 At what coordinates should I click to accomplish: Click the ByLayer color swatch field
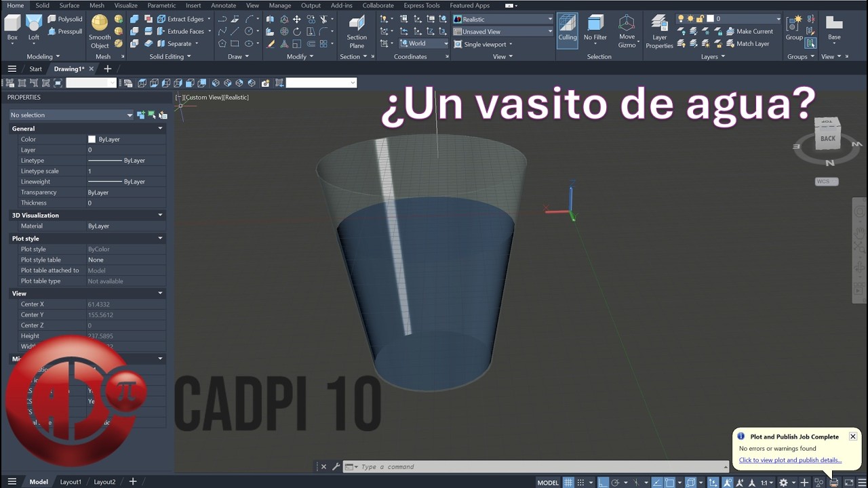tap(126, 139)
